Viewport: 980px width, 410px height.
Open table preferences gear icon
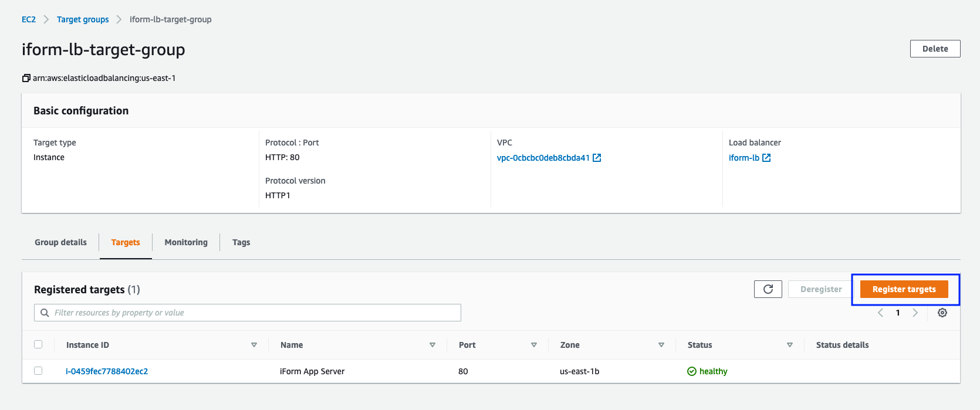pyautogui.click(x=942, y=313)
